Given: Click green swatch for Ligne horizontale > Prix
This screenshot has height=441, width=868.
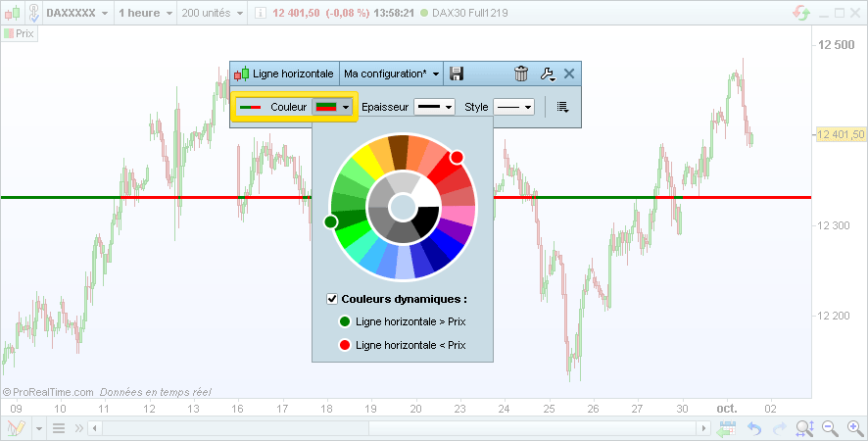Looking at the screenshot, I should pos(345,321).
